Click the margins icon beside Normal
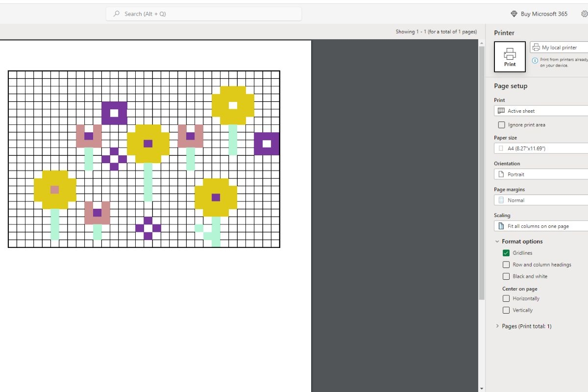Image resolution: width=588 pixels, height=392 pixels. pos(500,200)
